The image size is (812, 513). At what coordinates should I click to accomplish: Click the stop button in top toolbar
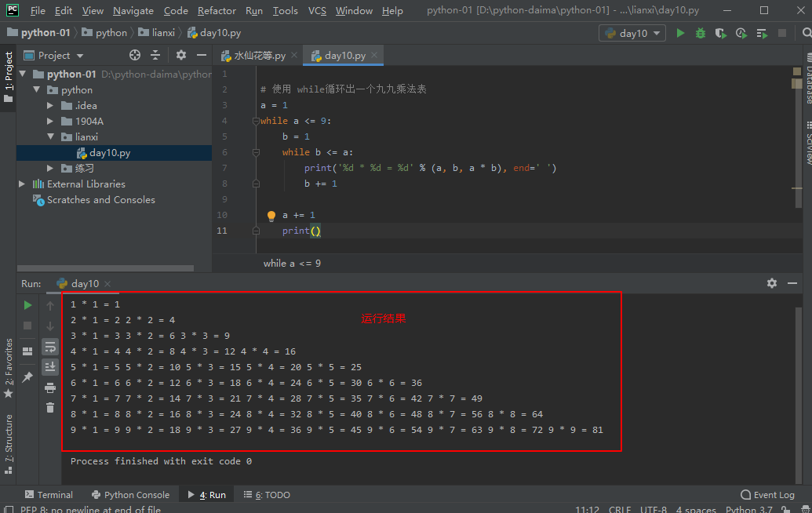point(782,33)
